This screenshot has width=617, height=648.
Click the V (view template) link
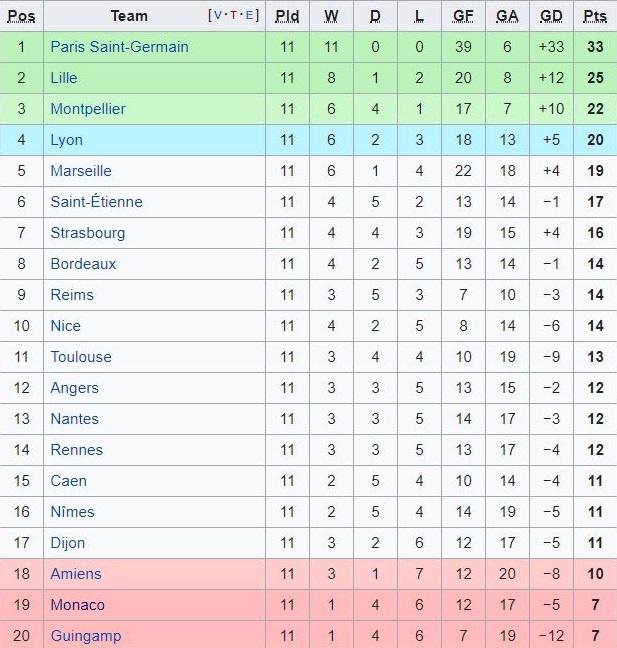(x=218, y=16)
